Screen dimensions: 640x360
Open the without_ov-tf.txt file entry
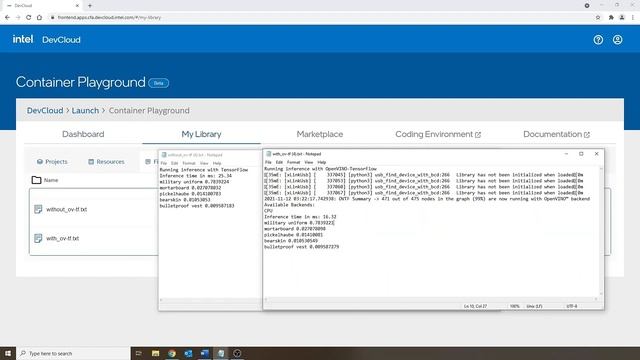click(67, 209)
